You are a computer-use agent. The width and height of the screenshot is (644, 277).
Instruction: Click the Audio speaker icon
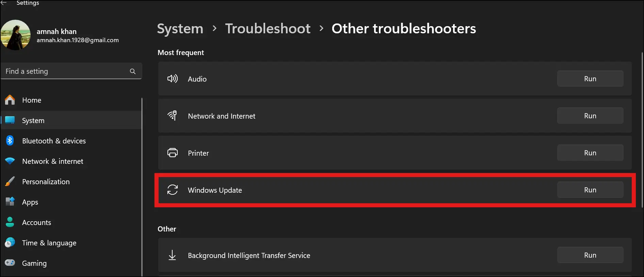(173, 79)
